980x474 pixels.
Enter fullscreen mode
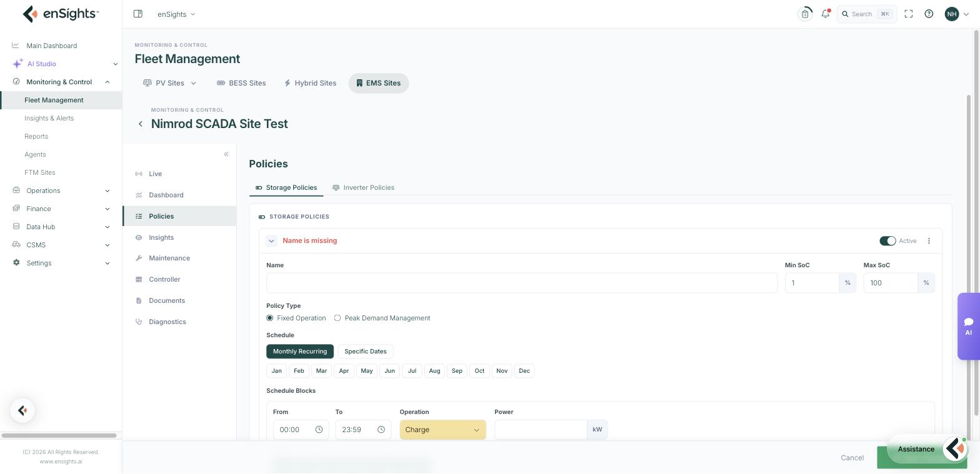[909, 14]
